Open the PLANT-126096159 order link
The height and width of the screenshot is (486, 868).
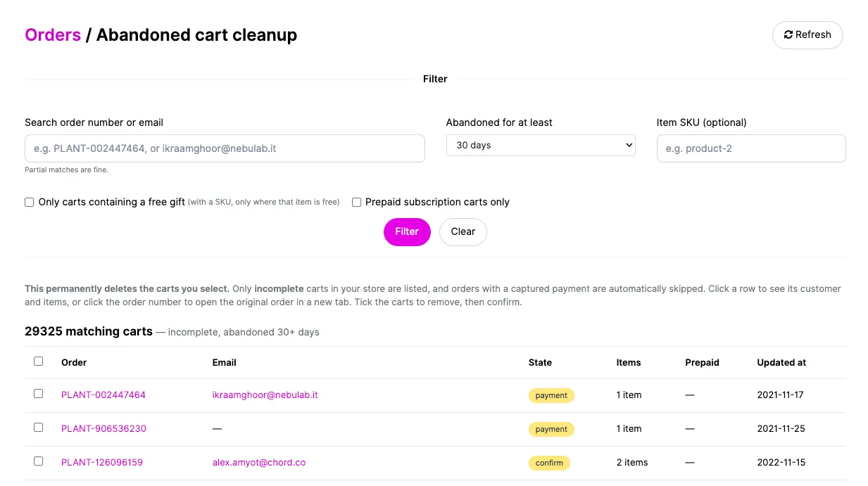102,463
